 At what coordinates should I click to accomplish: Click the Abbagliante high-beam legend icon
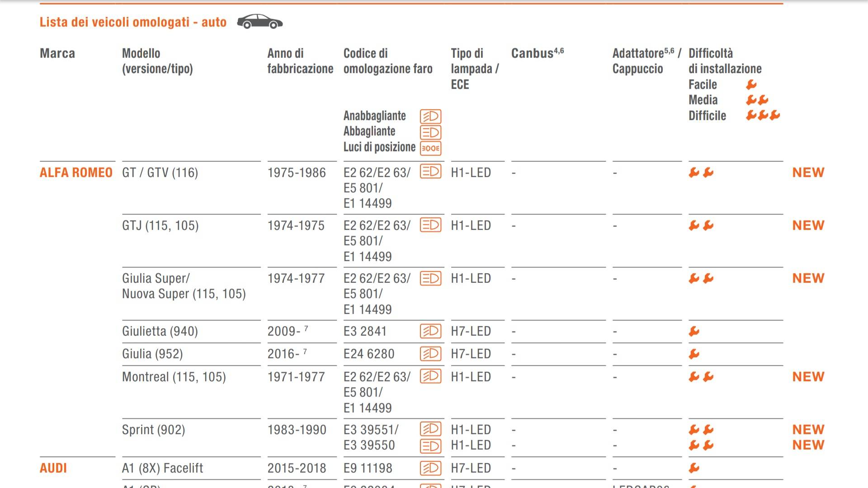pos(430,132)
